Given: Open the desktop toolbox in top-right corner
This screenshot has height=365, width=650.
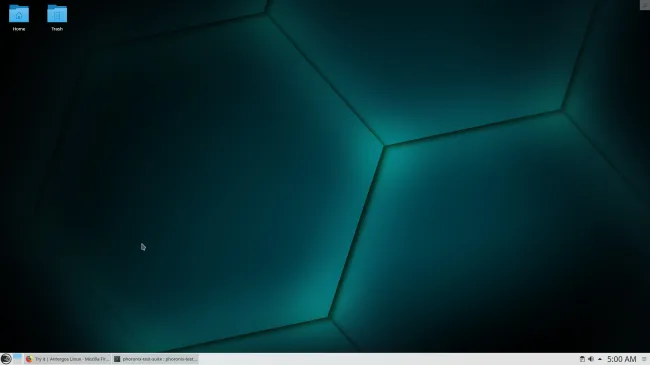Looking at the screenshot, I should coord(645,4).
